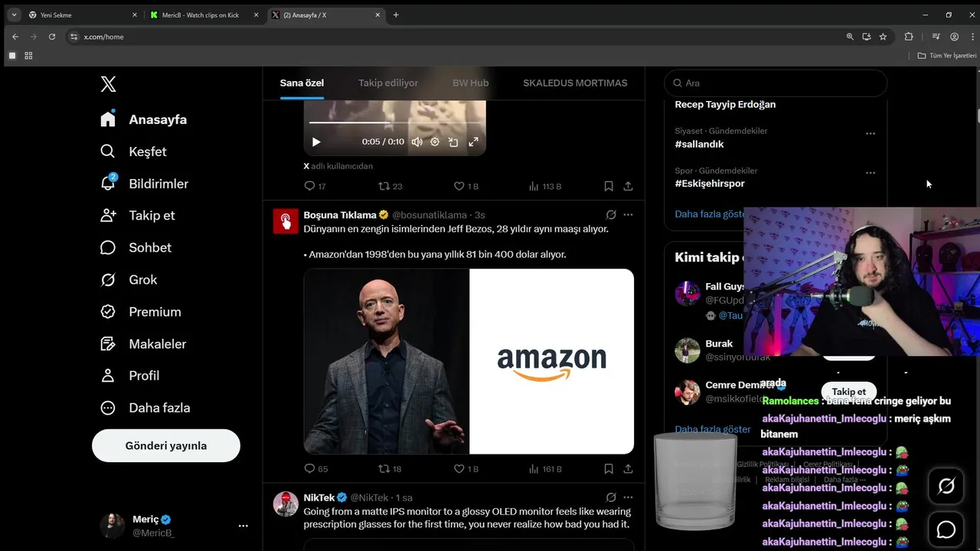
Task: Switch to Yeni Sekme browser tab
Action: coord(83,15)
